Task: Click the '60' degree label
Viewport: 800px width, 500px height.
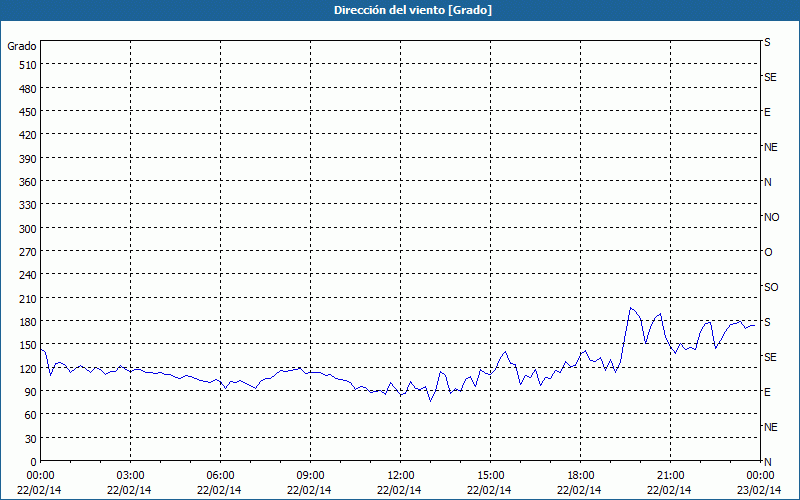Action: click(31, 415)
